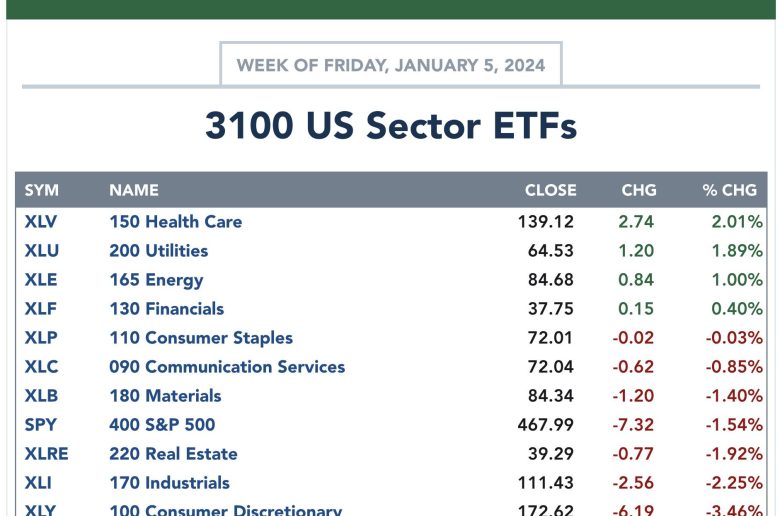Click the XLB ticker symbol

41,396
